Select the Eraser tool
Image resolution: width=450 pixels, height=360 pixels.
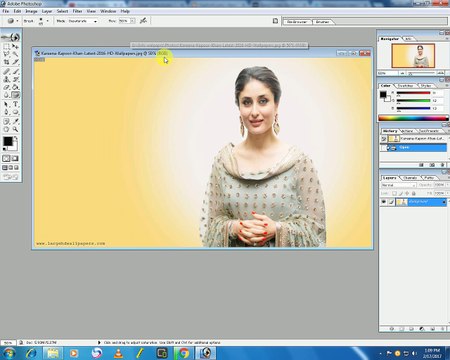point(6,87)
